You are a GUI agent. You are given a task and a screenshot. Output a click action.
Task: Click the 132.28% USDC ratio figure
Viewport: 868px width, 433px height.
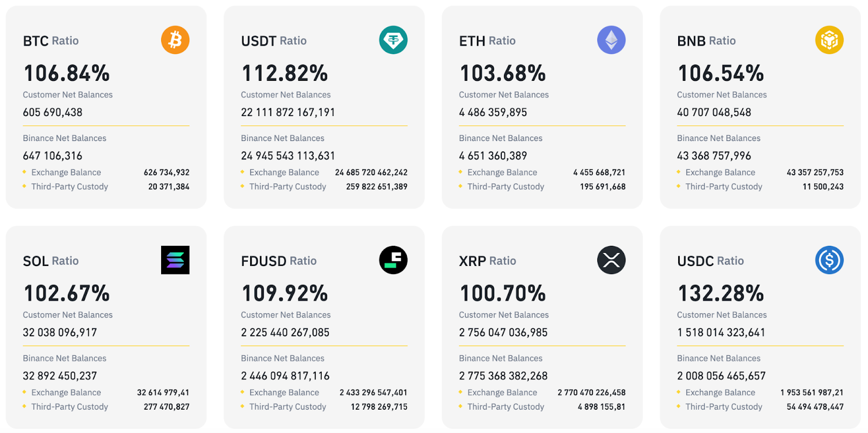721,294
